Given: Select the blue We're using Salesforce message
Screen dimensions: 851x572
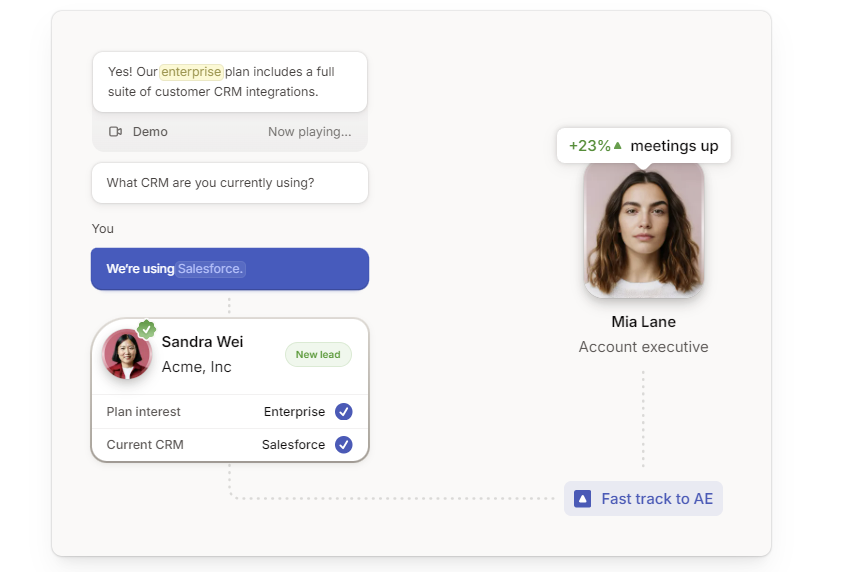Looking at the screenshot, I should 230,269.
